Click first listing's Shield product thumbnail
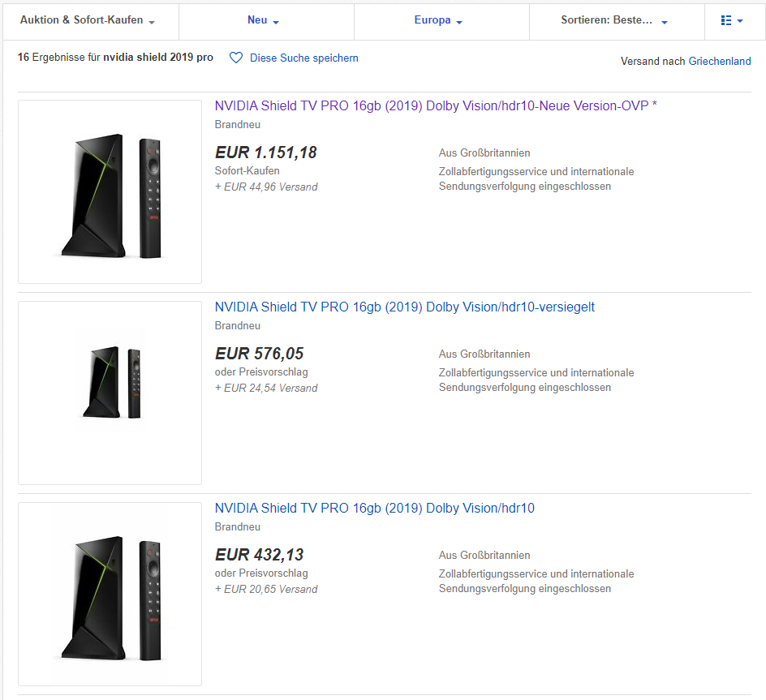This screenshot has height=700, width=766. click(110, 192)
